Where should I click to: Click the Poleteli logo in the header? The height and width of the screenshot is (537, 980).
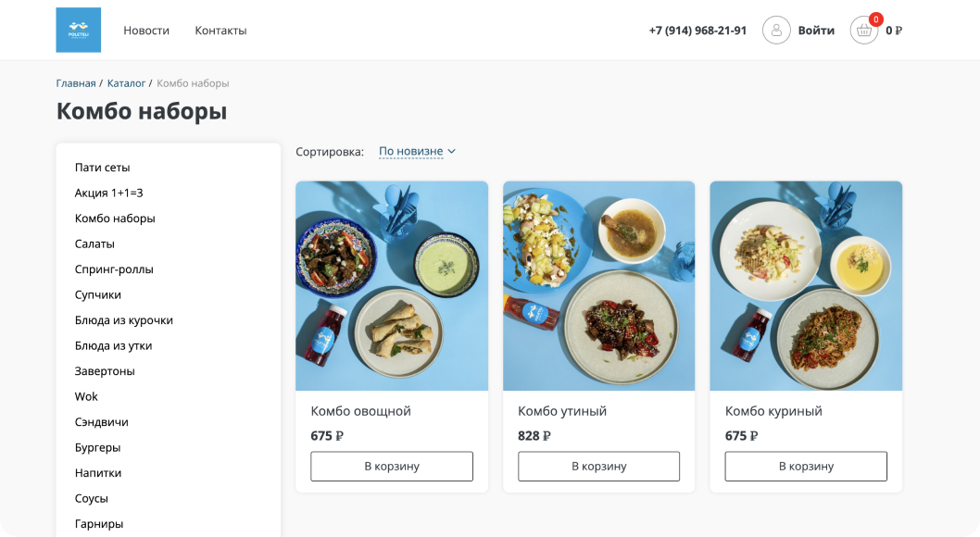click(x=78, y=31)
